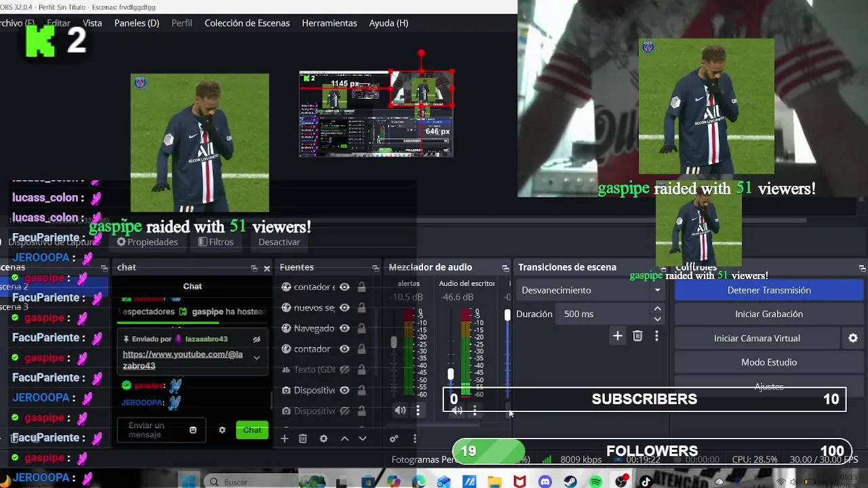Viewport: 868px width, 488px height.
Task: Open Colección de Escenas menu
Action: click(247, 23)
